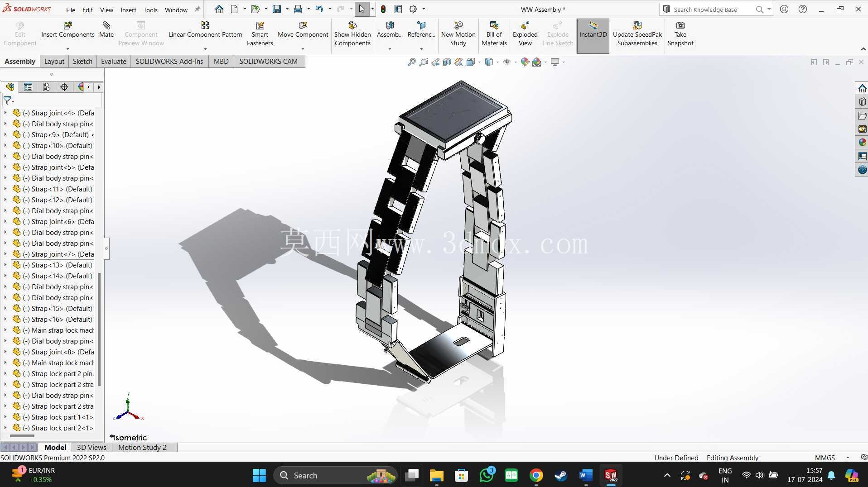The width and height of the screenshot is (868, 487).
Task: Switch to the SOLIDWORKS CAM tab
Action: tap(269, 61)
